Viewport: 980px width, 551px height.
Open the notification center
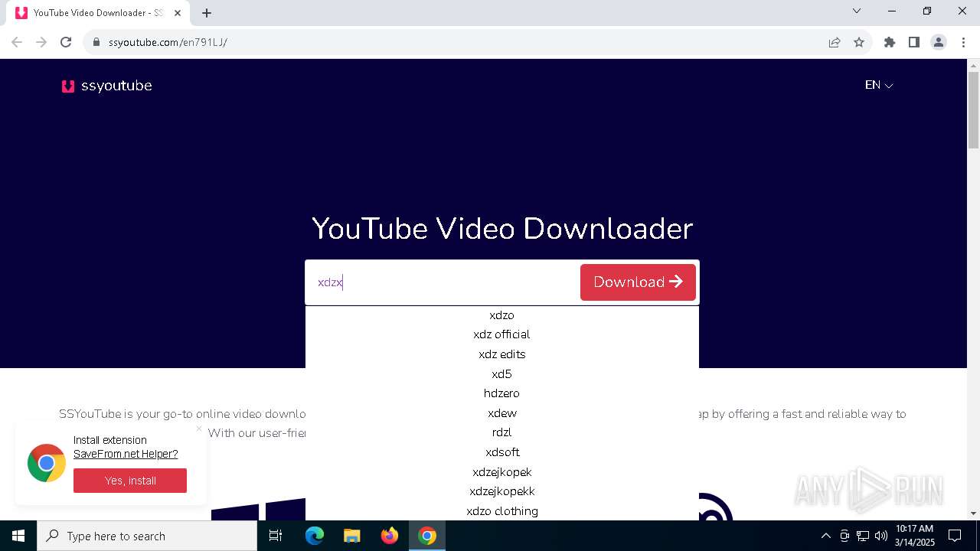coord(955,536)
